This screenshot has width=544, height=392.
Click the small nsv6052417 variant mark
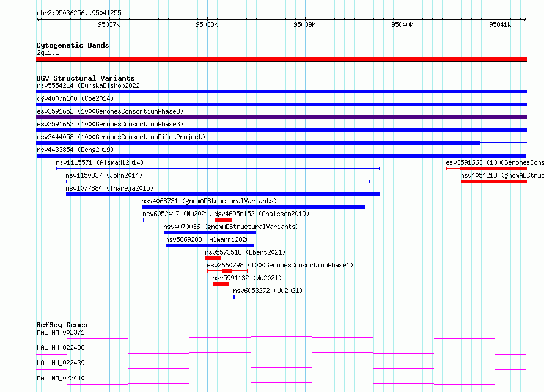[144, 220]
